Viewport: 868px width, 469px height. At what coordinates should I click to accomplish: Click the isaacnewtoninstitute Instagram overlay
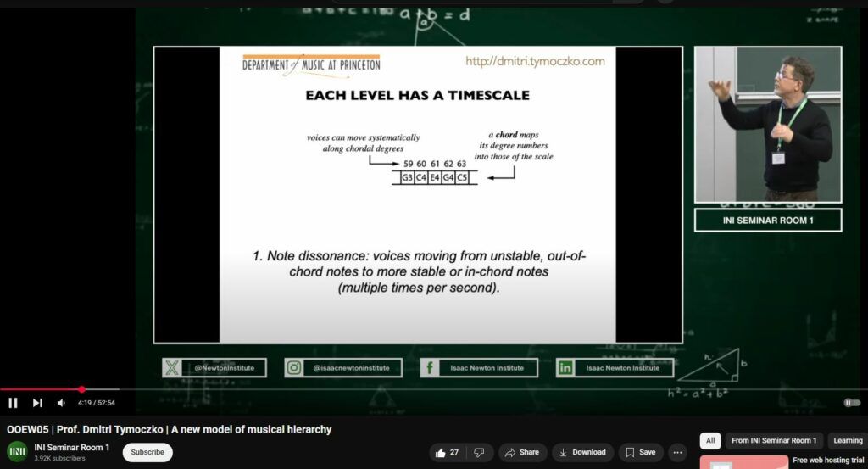(341, 368)
